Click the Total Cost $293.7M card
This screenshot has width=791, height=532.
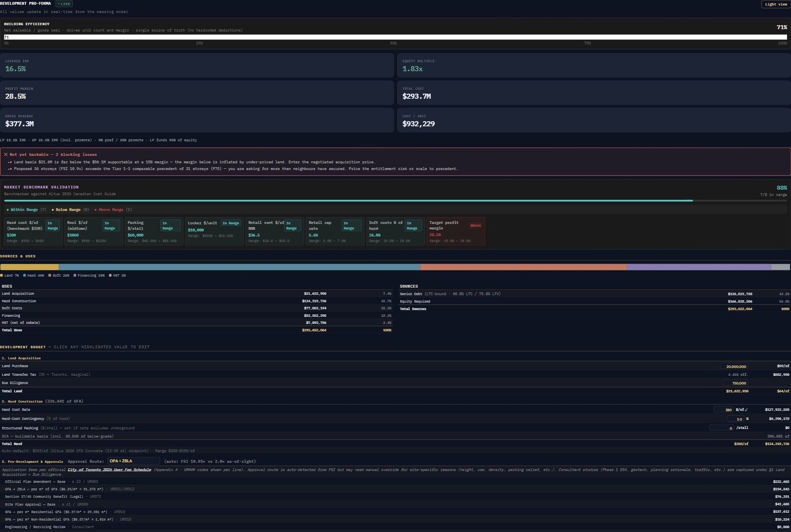[x=594, y=93]
